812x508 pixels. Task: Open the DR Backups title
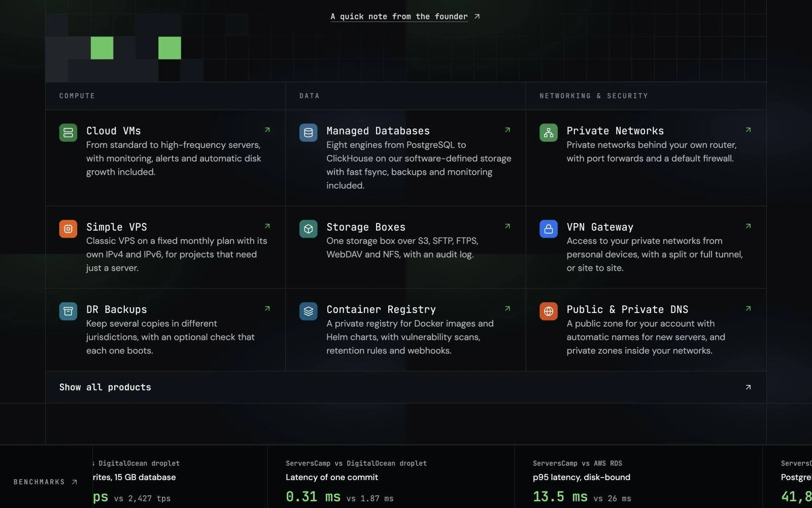pyautogui.click(x=117, y=309)
